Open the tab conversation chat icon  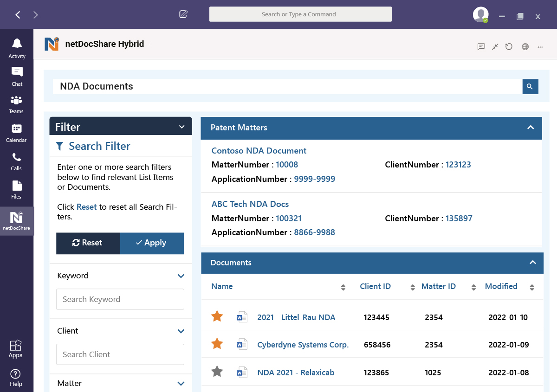481,46
